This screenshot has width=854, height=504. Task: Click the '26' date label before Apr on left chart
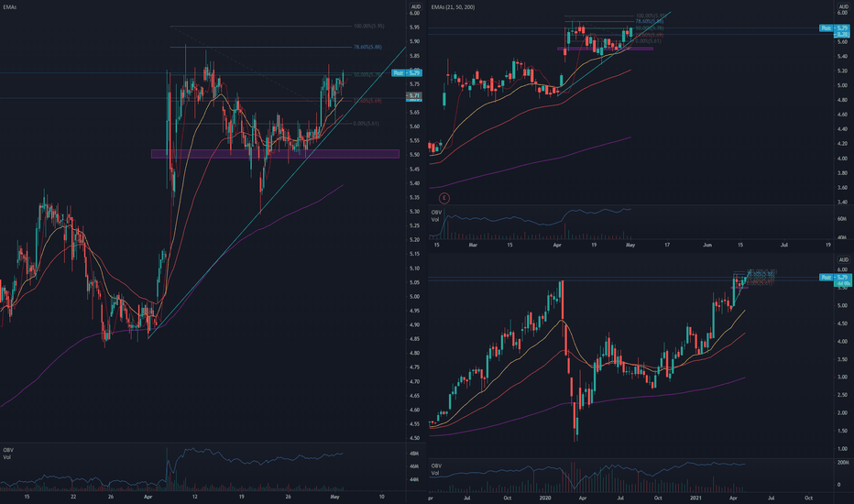point(111,497)
